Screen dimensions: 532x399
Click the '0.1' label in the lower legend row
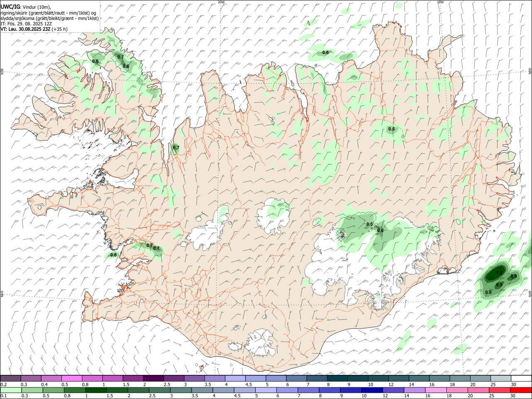pyautogui.click(x=3, y=396)
